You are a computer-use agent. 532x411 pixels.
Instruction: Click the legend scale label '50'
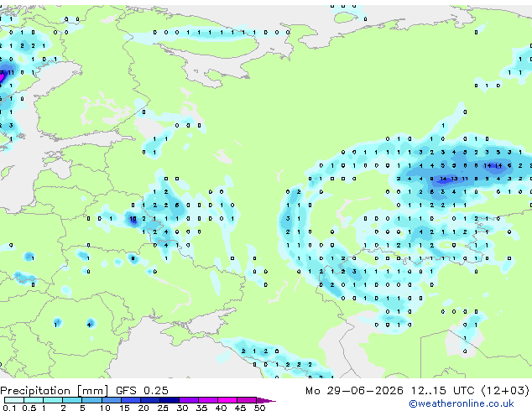coord(259,408)
